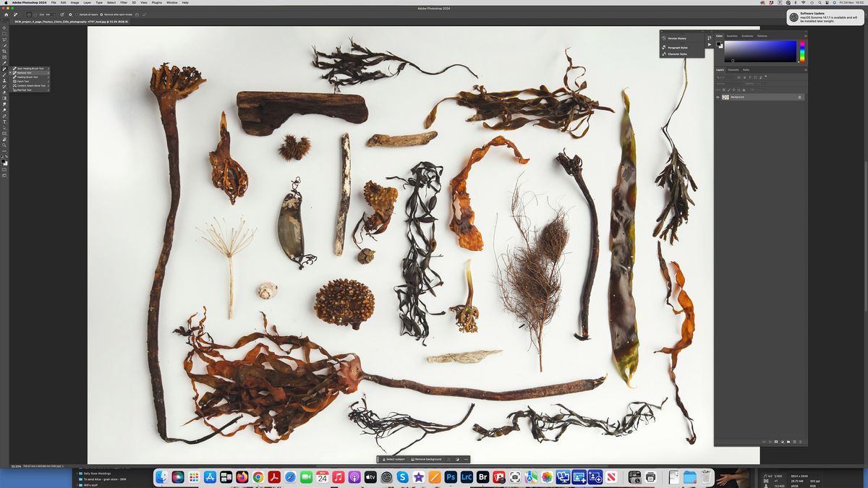868x488 pixels.
Task: Click the Remove background button
Action: pyautogui.click(x=428, y=459)
